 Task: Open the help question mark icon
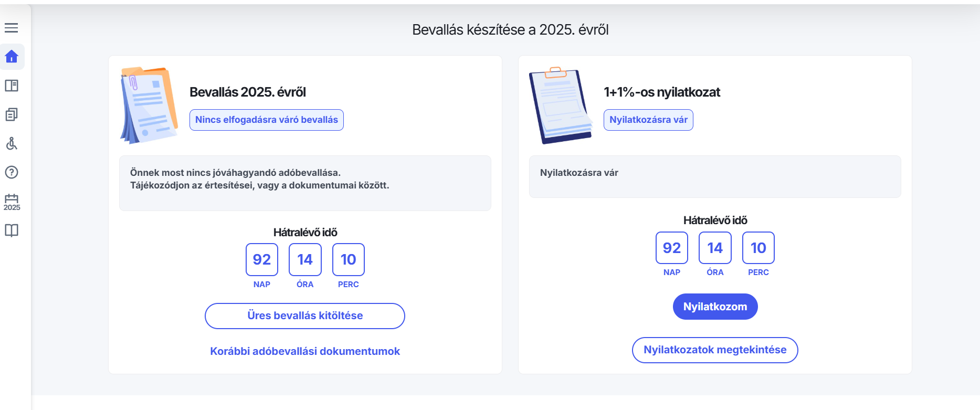(12, 172)
